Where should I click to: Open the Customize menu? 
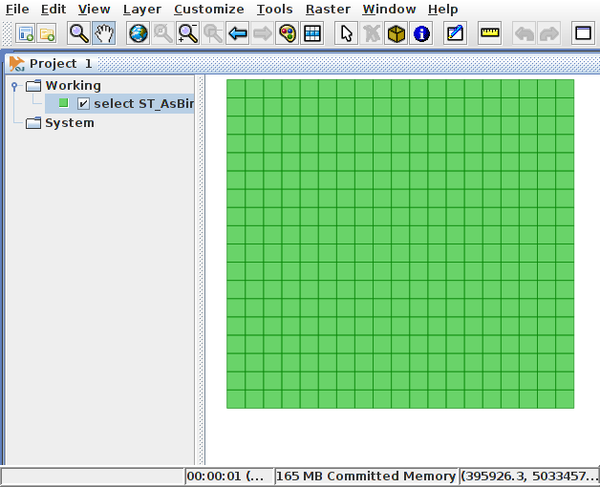pos(208,9)
